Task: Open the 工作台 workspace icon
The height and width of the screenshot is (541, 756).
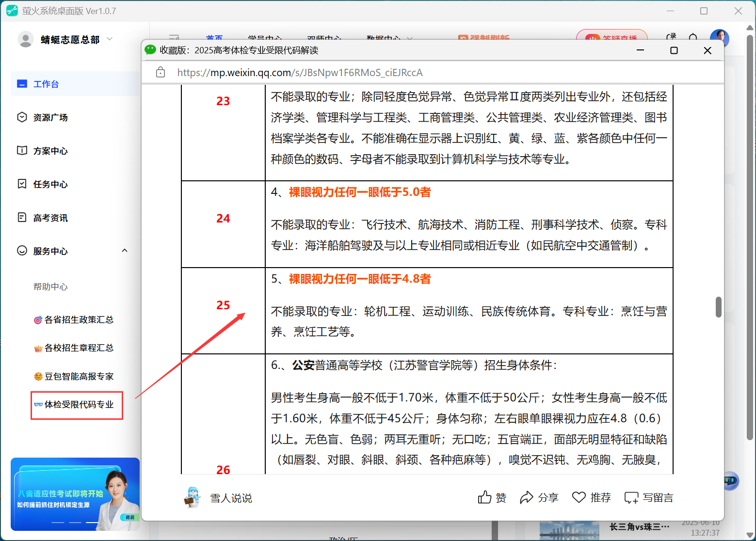Action: (x=22, y=83)
